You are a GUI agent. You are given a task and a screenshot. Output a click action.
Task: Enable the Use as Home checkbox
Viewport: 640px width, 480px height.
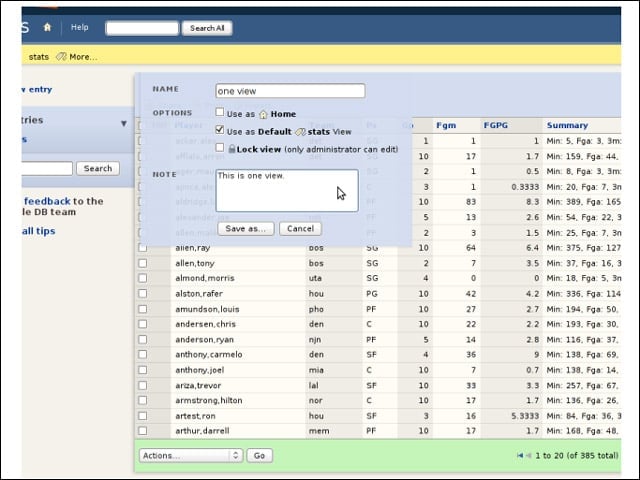(x=220, y=112)
